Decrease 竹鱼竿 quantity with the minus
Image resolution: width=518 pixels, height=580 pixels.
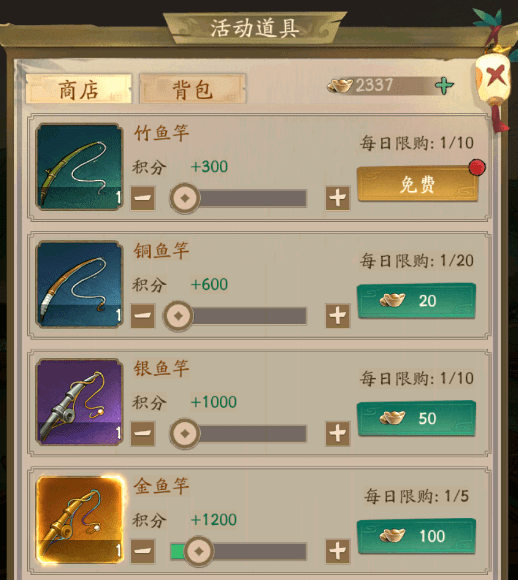pyautogui.click(x=143, y=198)
